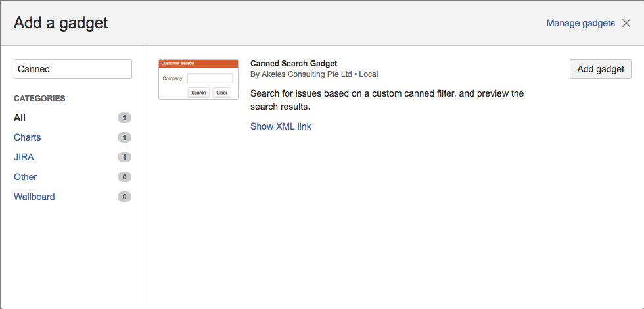This screenshot has height=309, width=644.
Task: Click the count badge beside JIRA
Action: coord(124,157)
